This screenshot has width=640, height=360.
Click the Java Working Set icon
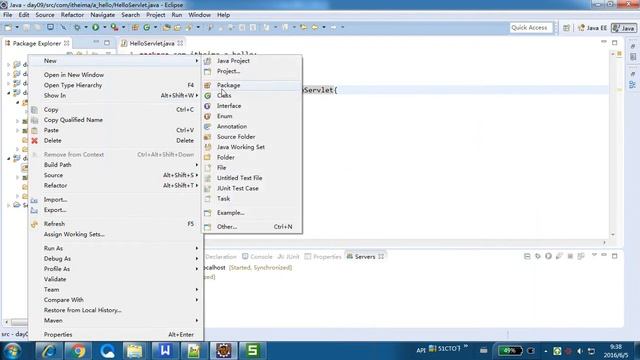coord(208,147)
